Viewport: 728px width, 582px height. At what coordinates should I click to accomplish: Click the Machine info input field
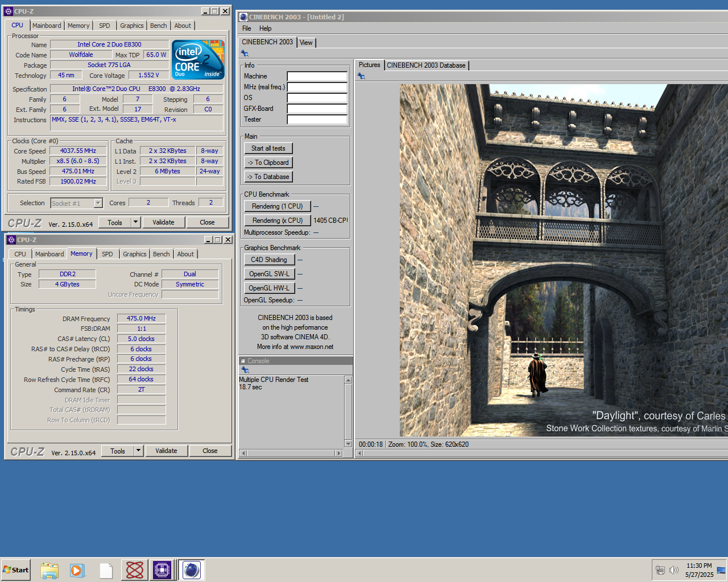point(317,76)
